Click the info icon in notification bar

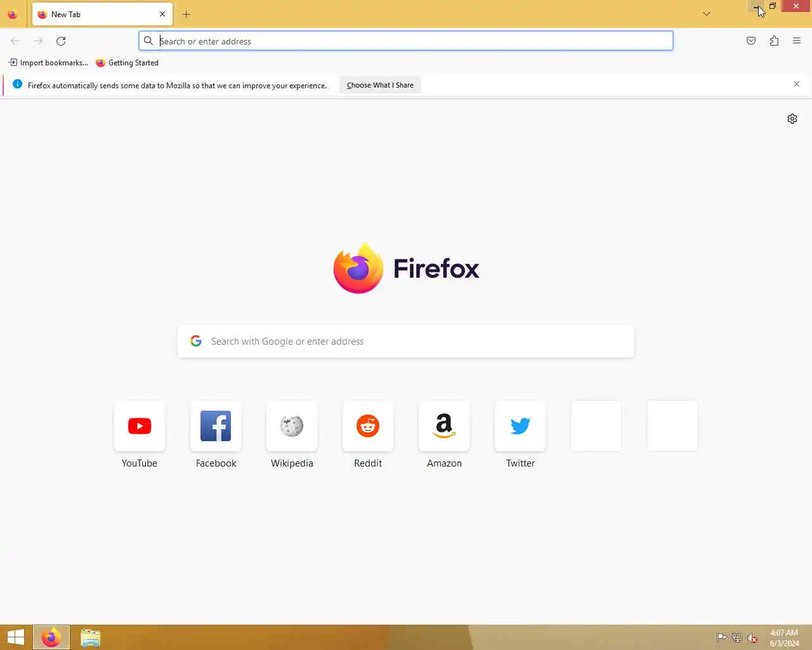pyautogui.click(x=17, y=84)
